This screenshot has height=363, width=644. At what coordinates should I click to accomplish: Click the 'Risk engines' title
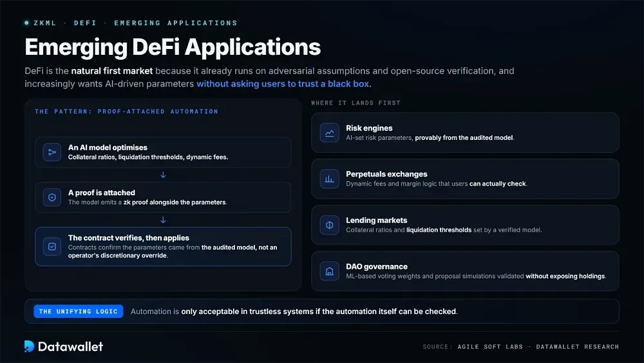(369, 128)
